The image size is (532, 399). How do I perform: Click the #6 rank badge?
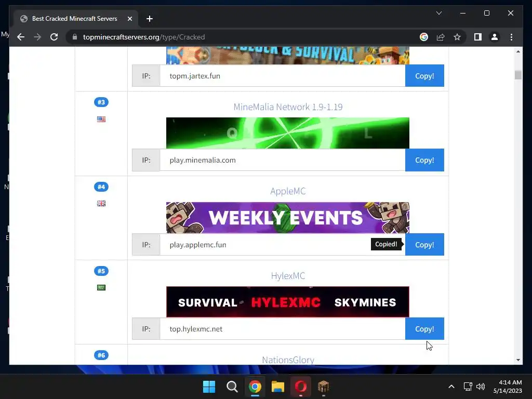pos(101,355)
